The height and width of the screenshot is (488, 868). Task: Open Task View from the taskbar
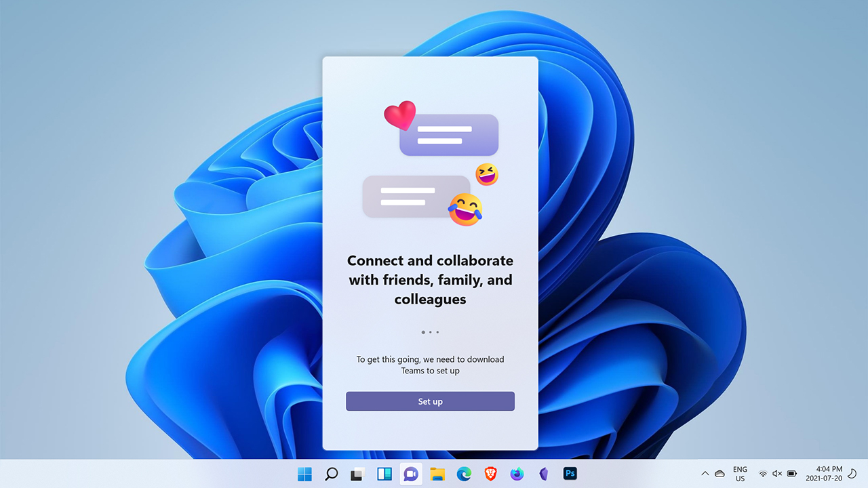coord(357,474)
